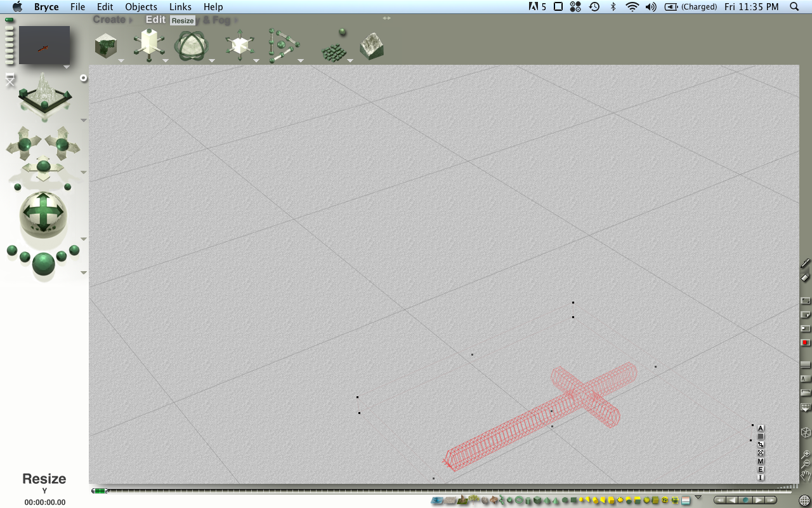Click the family color swatch beside object
The height and width of the screenshot is (508, 812).
coord(761,436)
